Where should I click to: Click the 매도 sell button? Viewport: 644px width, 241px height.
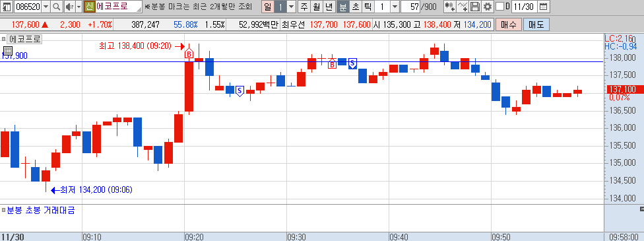point(536,24)
